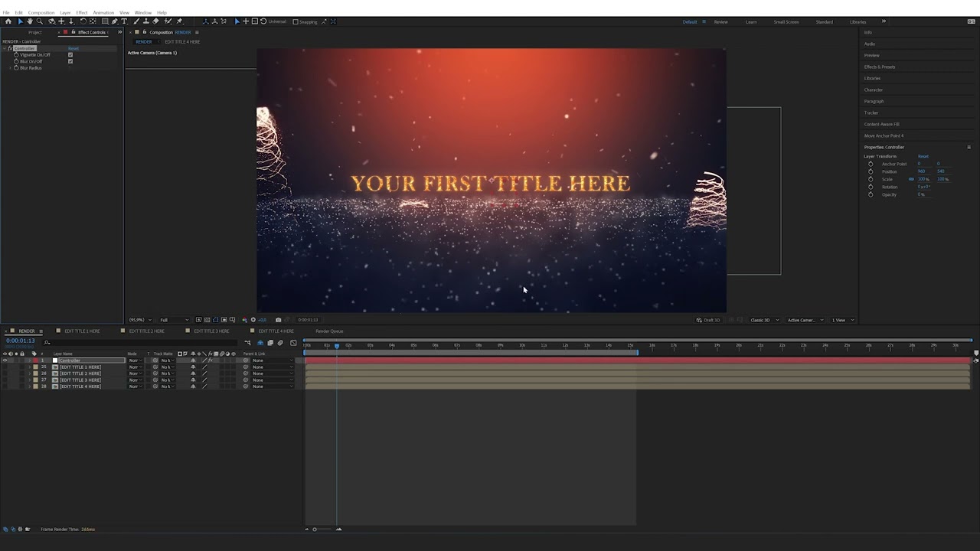The width and height of the screenshot is (980, 551).
Task: Click Reset for the Controller effect
Action: coord(73,48)
